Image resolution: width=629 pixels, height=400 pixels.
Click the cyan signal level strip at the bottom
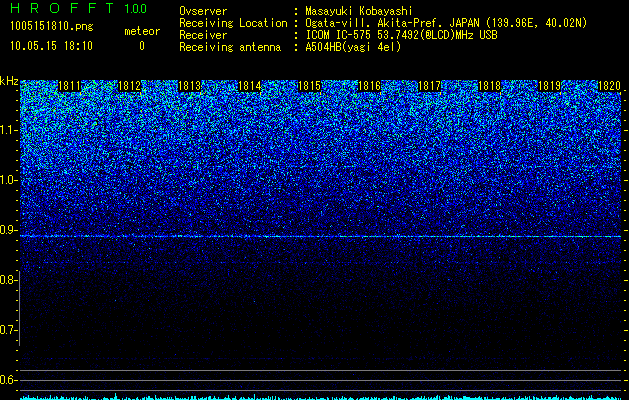pos(320,397)
